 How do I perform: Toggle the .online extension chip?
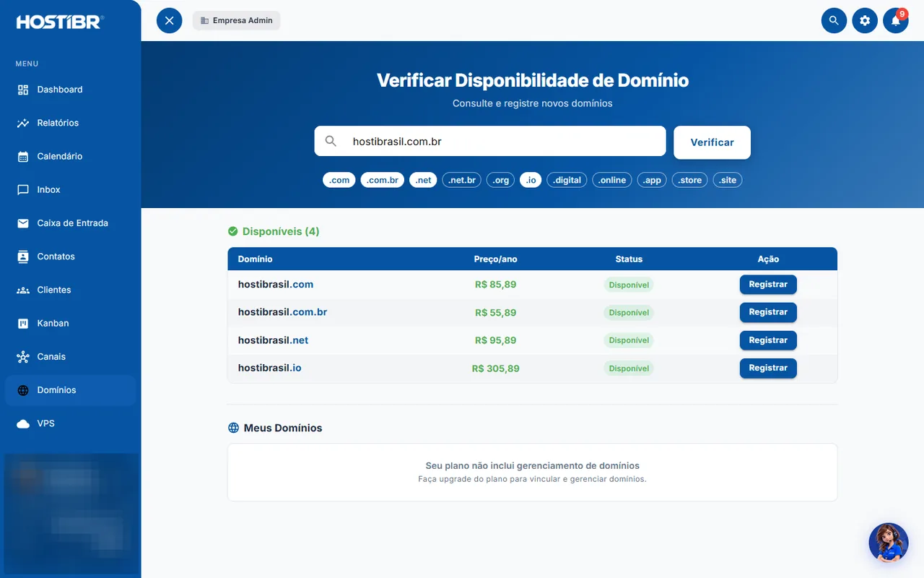(x=612, y=180)
